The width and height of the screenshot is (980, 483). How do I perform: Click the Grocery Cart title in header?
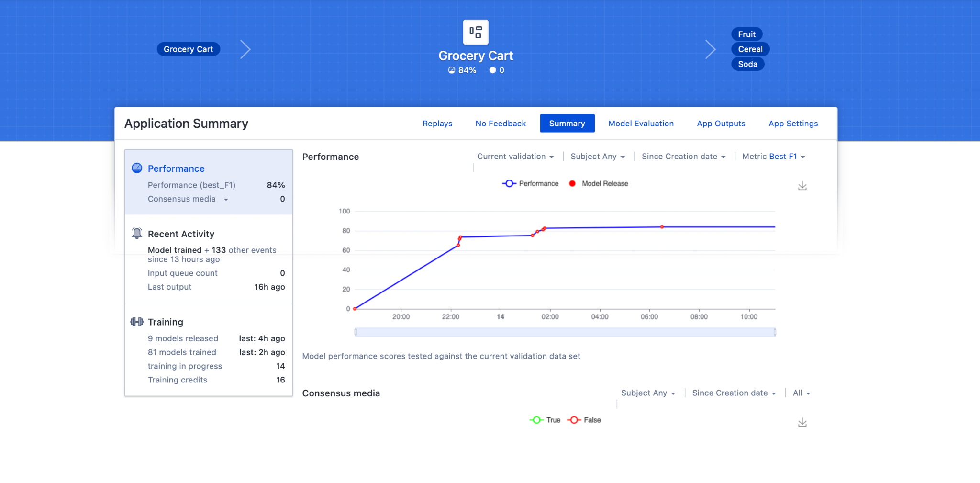tap(476, 56)
